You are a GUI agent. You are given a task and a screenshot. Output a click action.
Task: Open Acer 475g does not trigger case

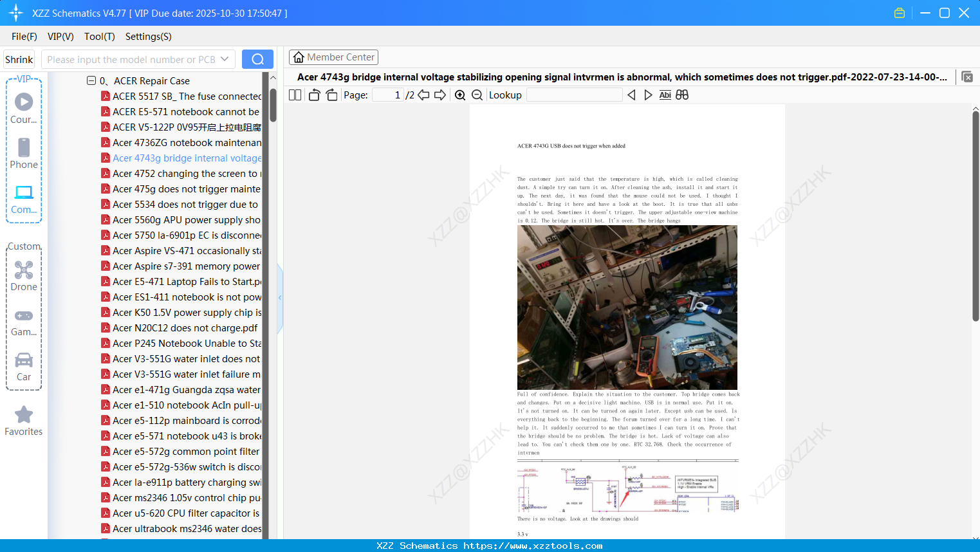(181, 189)
